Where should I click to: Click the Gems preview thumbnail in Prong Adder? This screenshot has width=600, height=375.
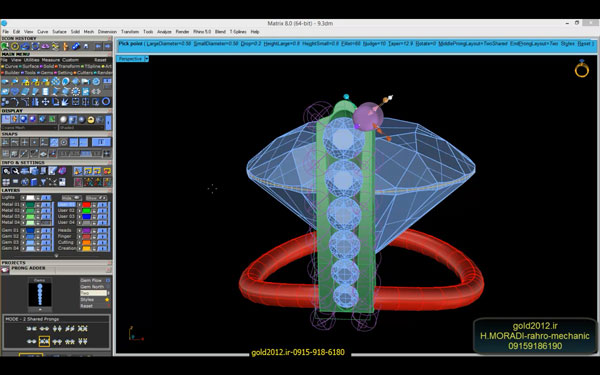[x=40, y=295]
